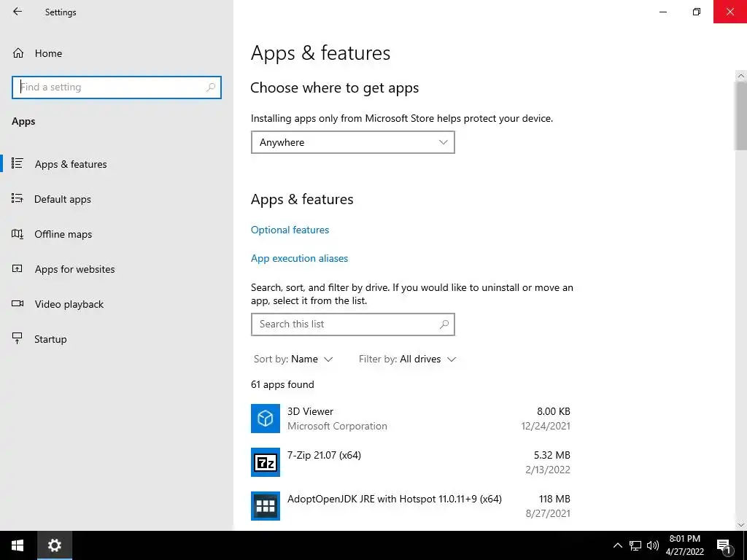
Task: Click the Choose where to get apps heading
Action: click(334, 88)
